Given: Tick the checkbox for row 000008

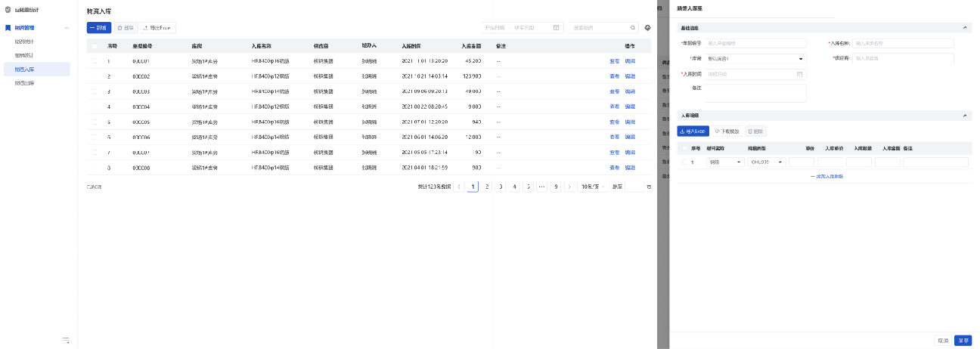Looking at the screenshot, I should tap(95, 167).
